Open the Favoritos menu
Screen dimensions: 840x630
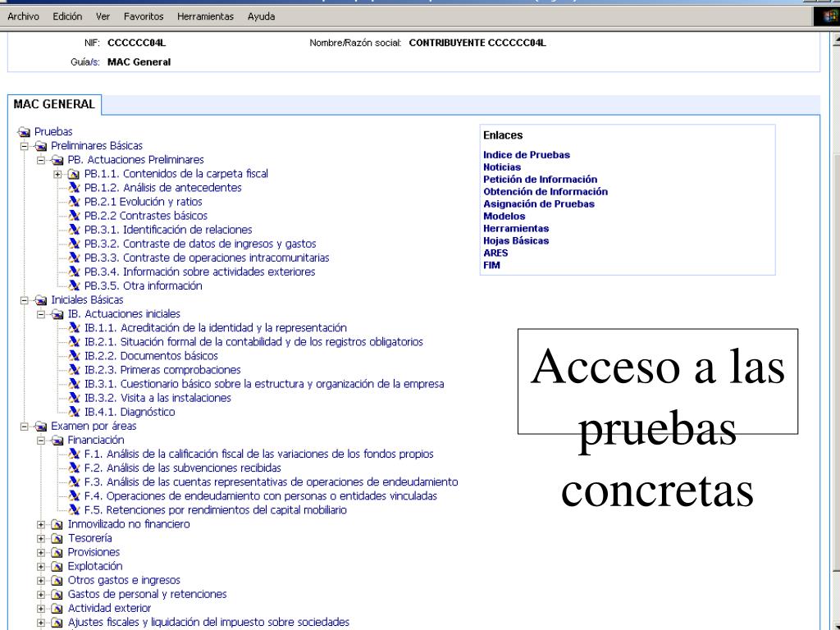click(x=144, y=16)
